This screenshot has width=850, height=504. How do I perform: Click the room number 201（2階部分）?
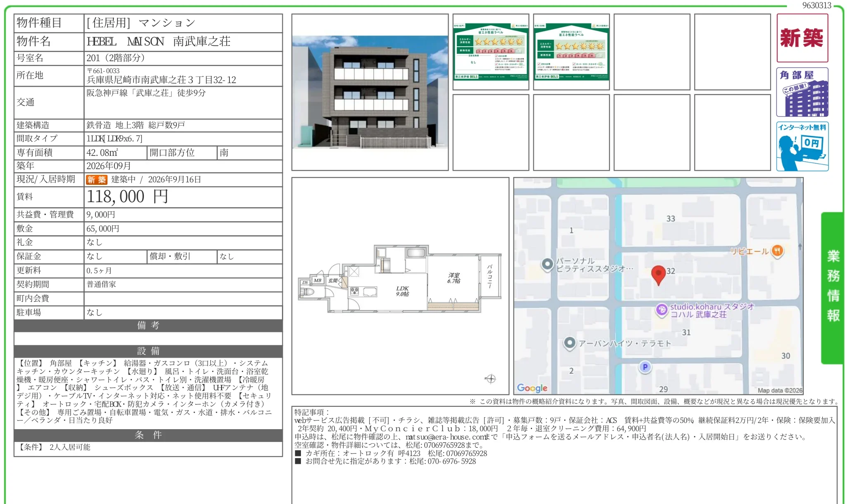pos(115,58)
